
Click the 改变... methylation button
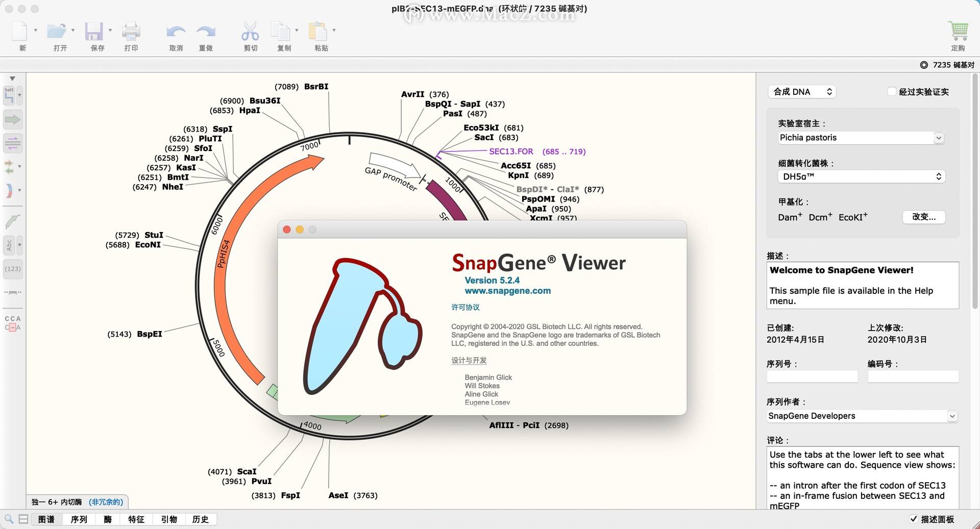(923, 217)
